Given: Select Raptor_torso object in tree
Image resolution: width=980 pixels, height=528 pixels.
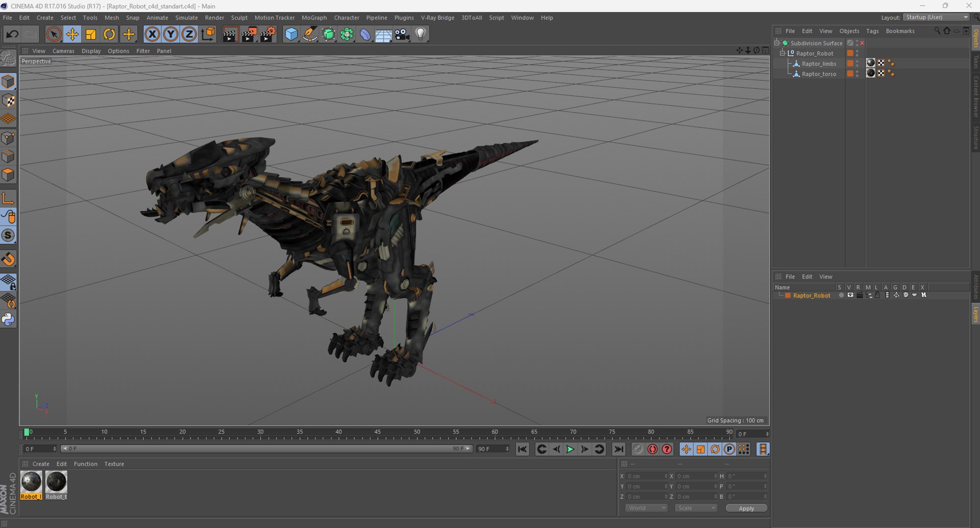Looking at the screenshot, I should (x=819, y=74).
